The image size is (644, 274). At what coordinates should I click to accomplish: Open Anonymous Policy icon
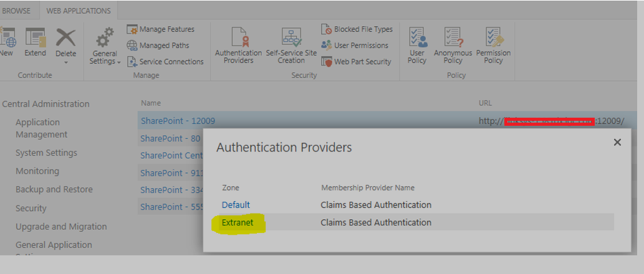coord(453,37)
